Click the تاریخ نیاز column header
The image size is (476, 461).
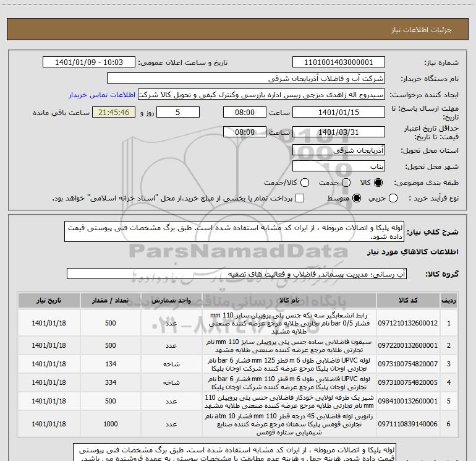point(49,300)
